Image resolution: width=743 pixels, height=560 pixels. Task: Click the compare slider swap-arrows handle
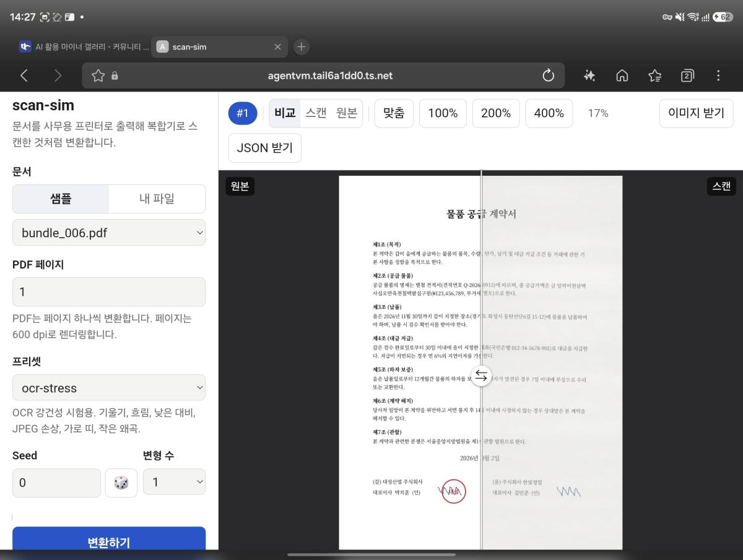[x=481, y=376]
